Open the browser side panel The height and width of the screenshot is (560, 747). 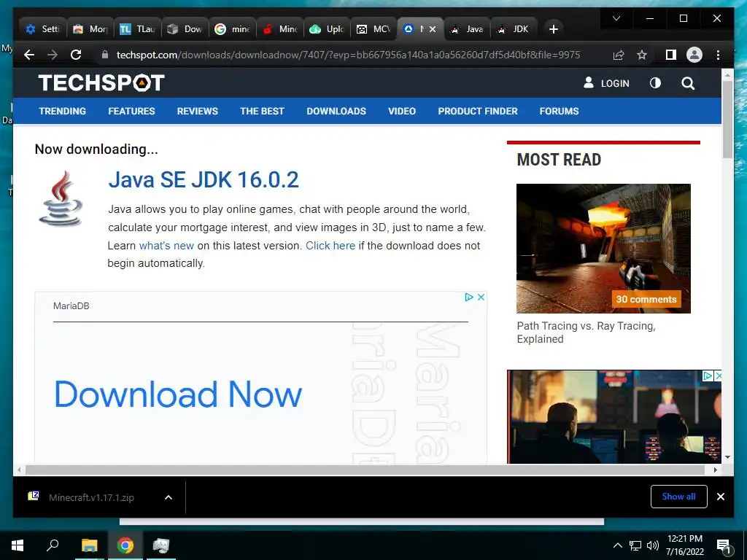point(671,55)
